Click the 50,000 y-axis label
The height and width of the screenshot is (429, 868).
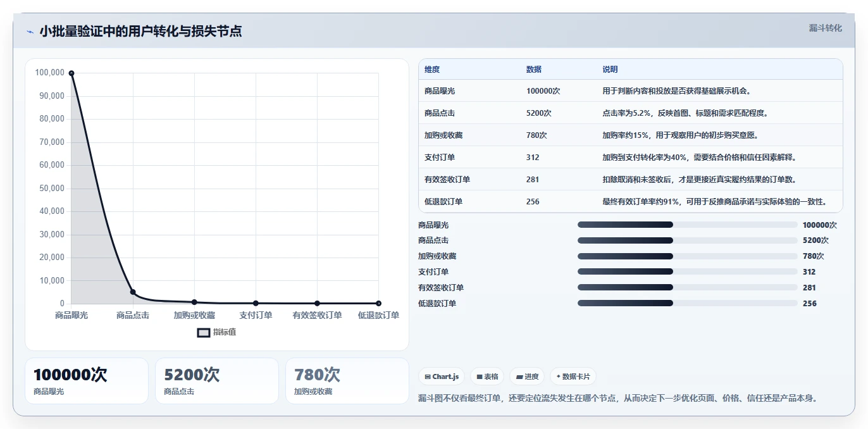tap(52, 189)
